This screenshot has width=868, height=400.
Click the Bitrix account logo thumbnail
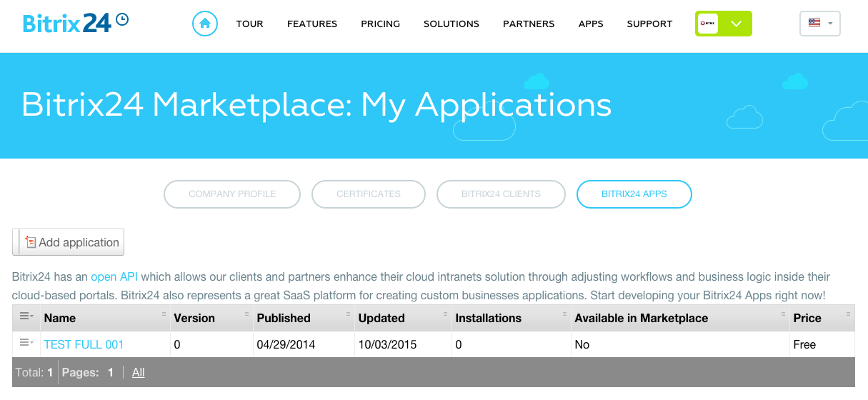point(708,24)
